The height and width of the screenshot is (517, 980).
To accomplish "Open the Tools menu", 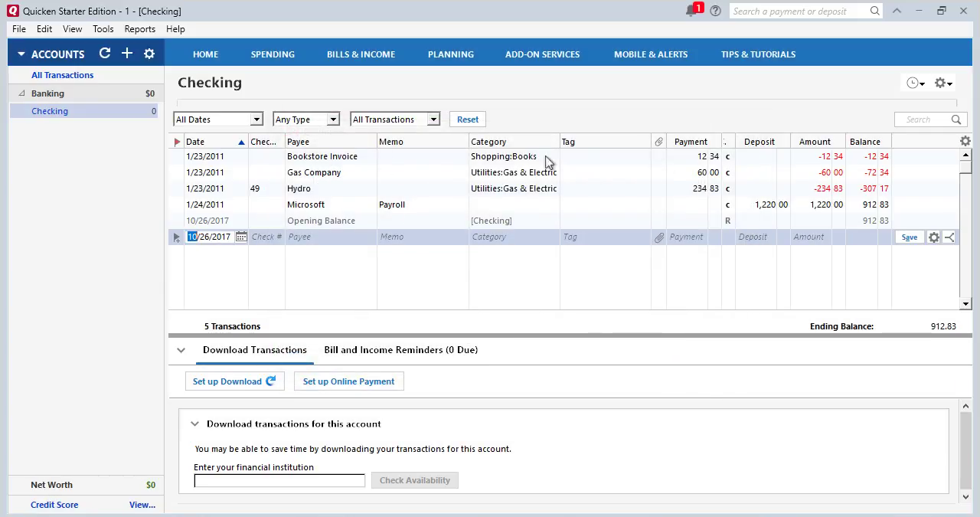I will 103,29.
